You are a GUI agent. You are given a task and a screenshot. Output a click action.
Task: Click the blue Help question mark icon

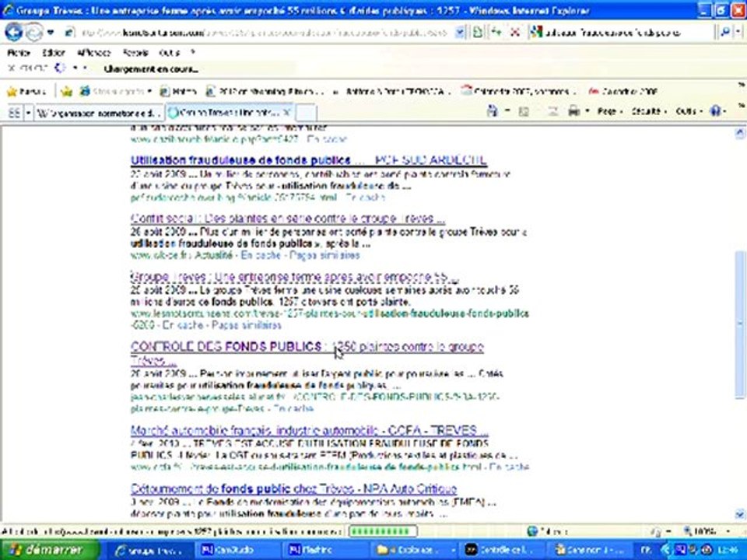[x=716, y=111]
